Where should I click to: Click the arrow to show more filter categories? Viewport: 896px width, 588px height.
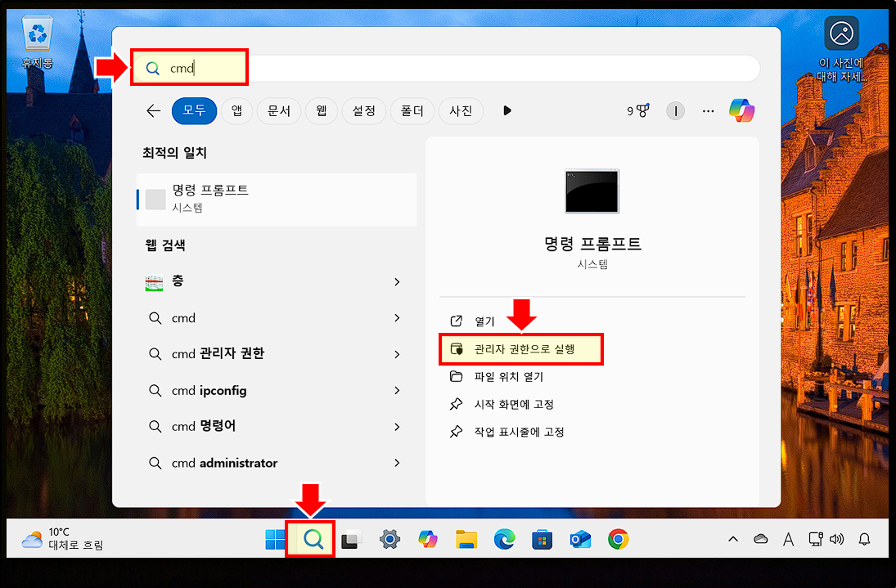(x=507, y=110)
